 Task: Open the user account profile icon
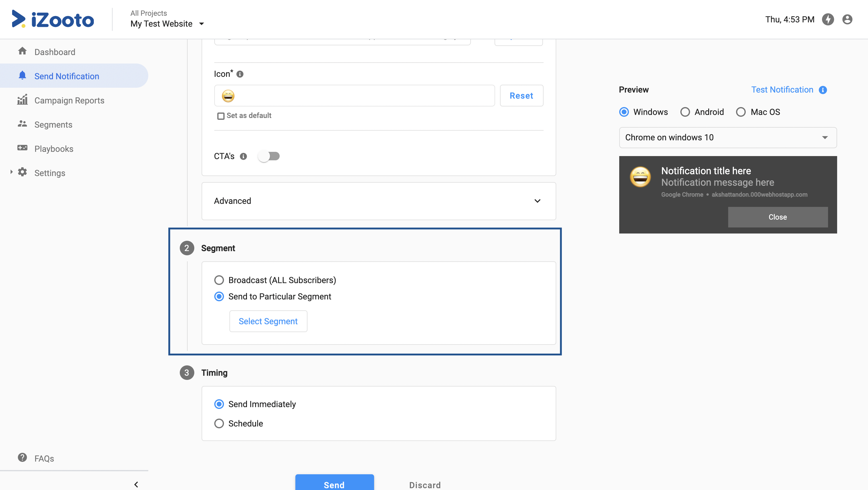pos(847,20)
